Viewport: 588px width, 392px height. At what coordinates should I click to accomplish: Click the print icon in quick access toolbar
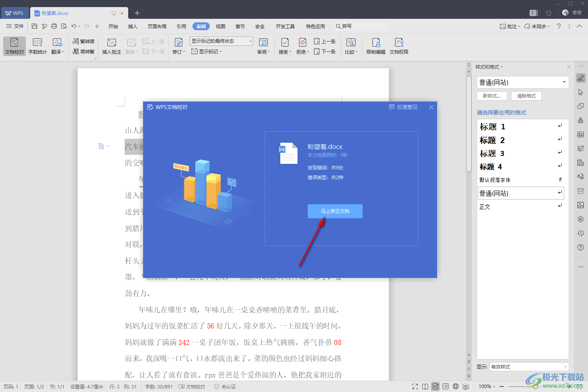tap(54, 26)
